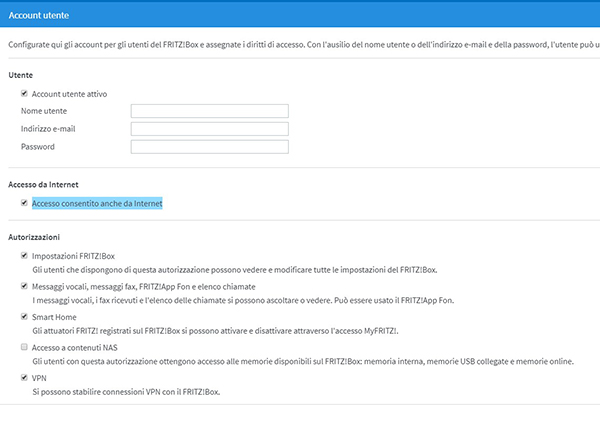The width and height of the screenshot is (600, 431).
Task: Toggle the VPN authorization checkbox
Action: [24, 377]
